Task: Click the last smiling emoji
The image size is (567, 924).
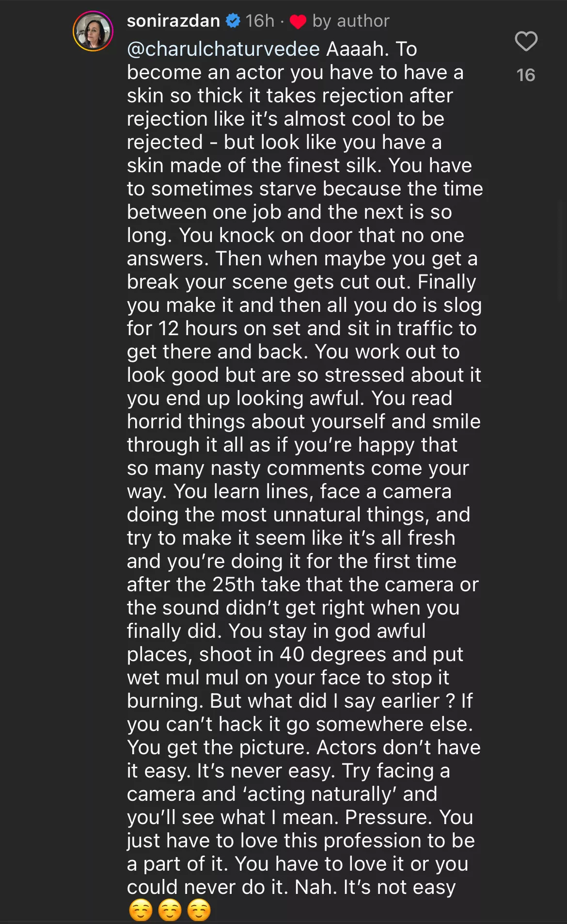Action: pos(199,910)
